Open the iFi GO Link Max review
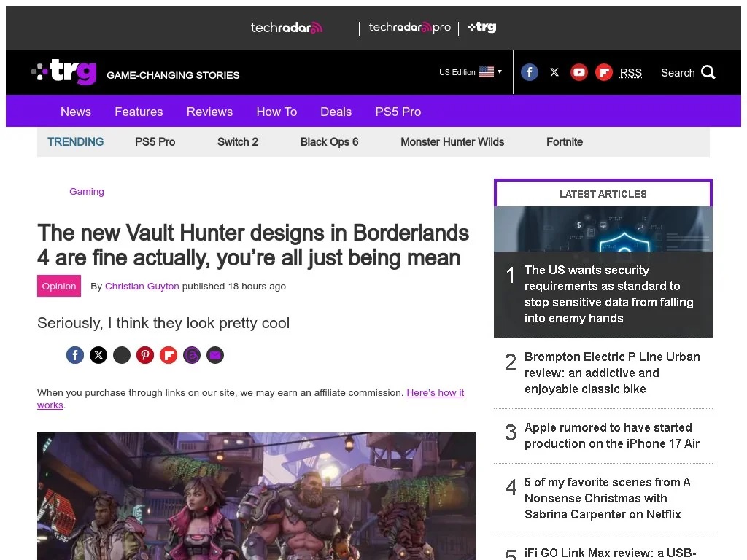This screenshot has width=747, height=560. (x=611, y=553)
